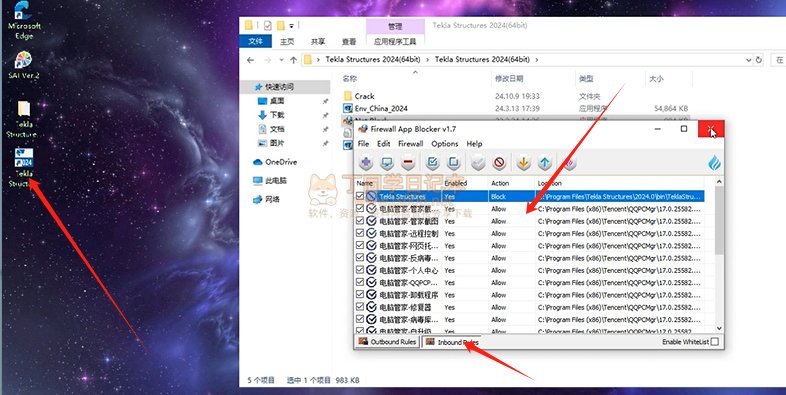786x395 pixels.
Task: Click the Add Process monitor toolbar icon
Action: [387, 162]
